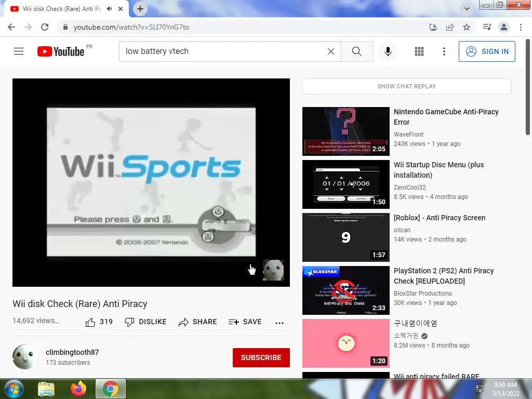Click the SIGN IN button

487,51
